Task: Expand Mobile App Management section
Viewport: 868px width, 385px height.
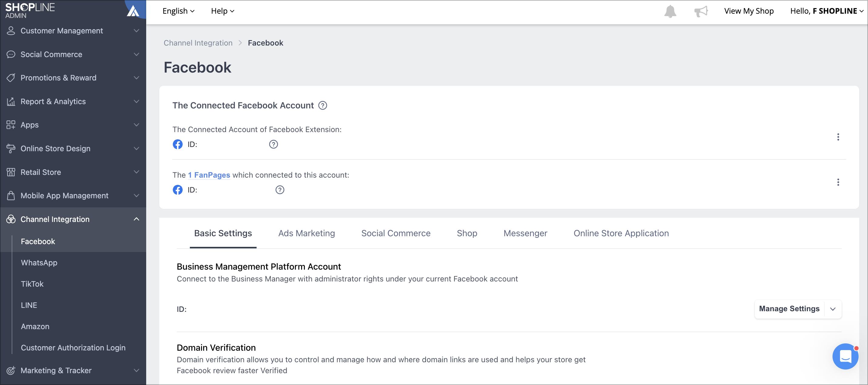Action: pos(136,196)
